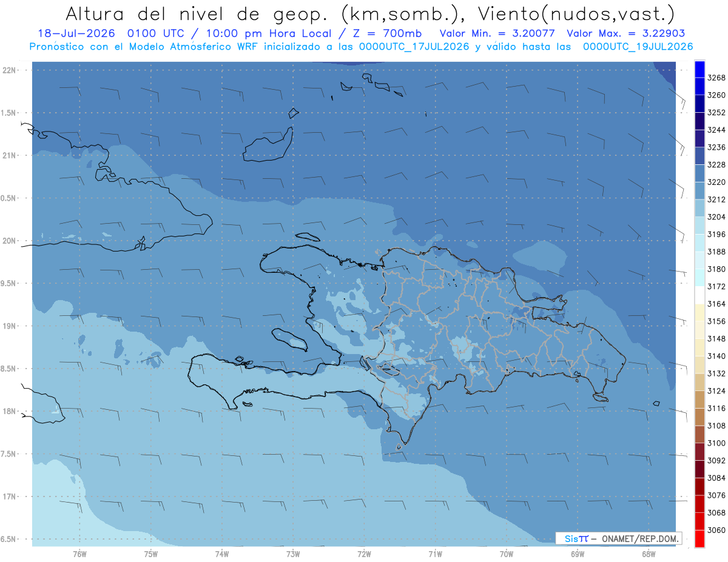The height and width of the screenshot is (562, 728).
Task: Click the '3108' colorbar value
Action: (716, 426)
